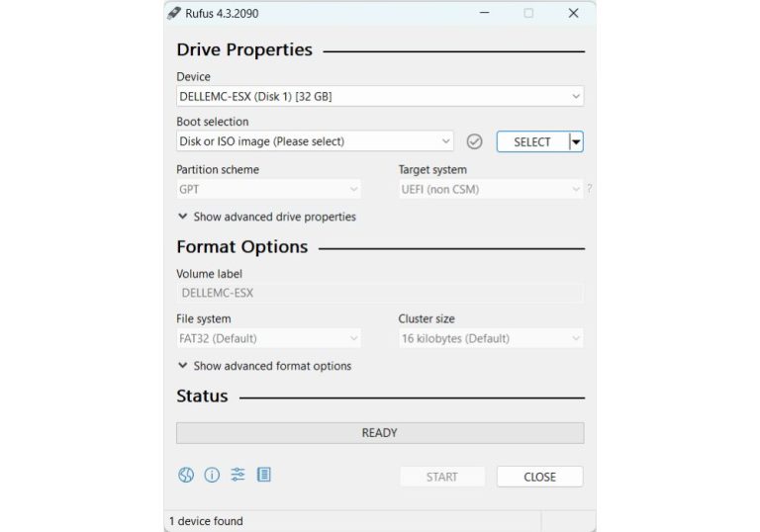The width and height of the screenshot is (760, 532).
Task: Open the File system dropdown
Action: pos(268,338)
